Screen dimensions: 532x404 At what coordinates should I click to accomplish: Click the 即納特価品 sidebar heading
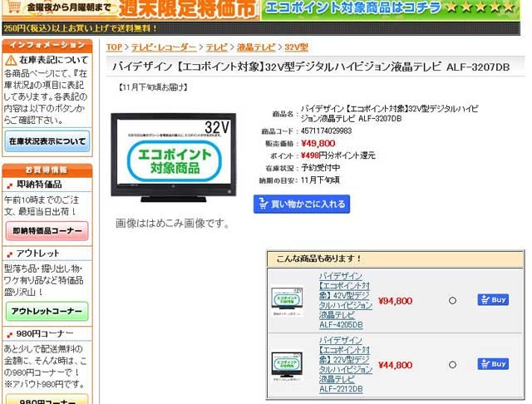[x=39, y=185]
